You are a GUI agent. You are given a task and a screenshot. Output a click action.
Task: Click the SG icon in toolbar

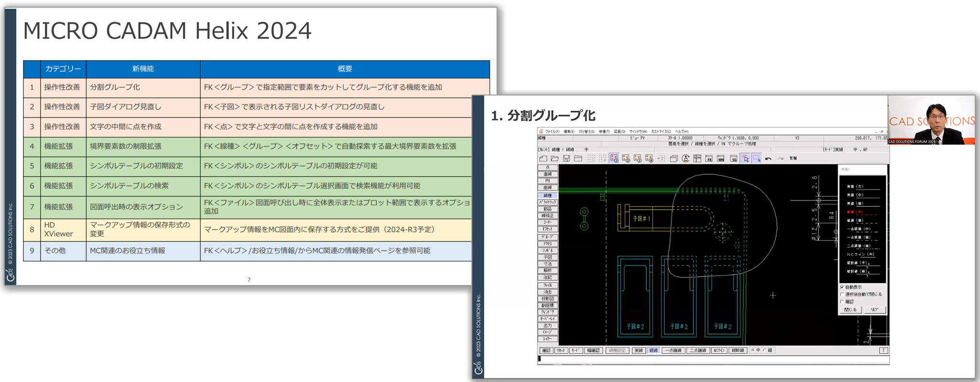(x=733, y=159)
